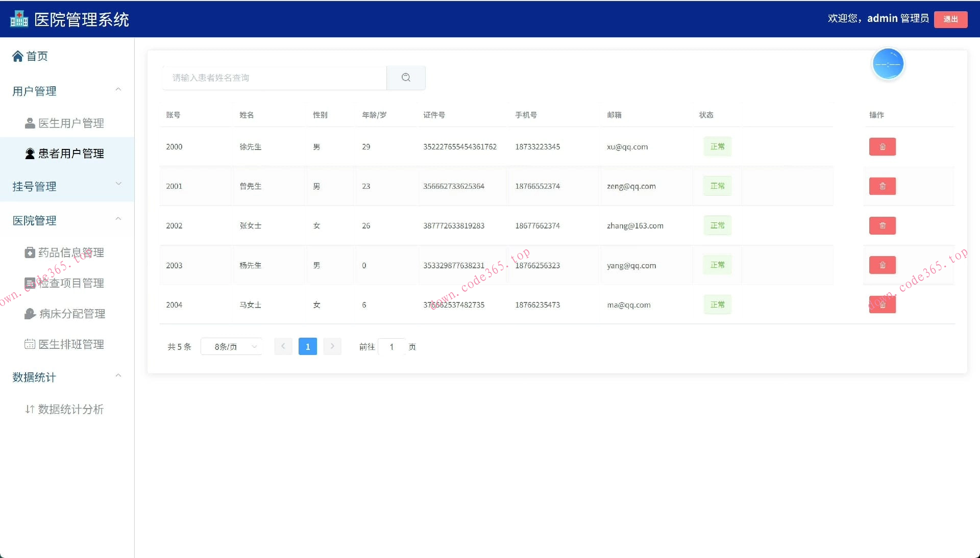
Task: Click the blue circular floating icon
Action: 888,64
